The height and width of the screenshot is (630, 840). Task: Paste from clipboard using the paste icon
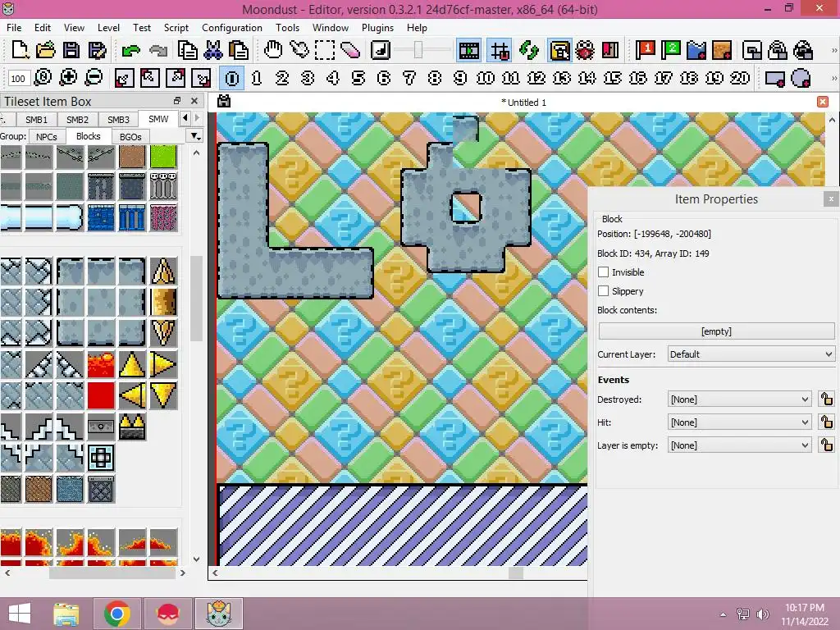click(x=239, y=50)
